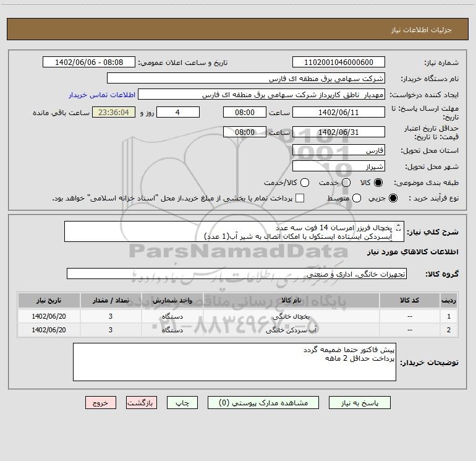Click the date cell in یخچال خانگی row
Viewport: 476px width, 461px height.
coord(49,316)
